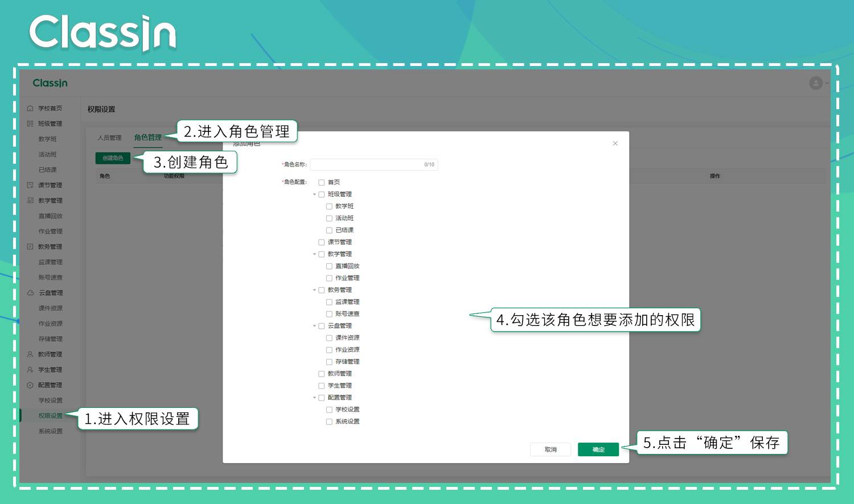Check the 云盘管理 checkbox in the dialog

[x=322, y=326]
